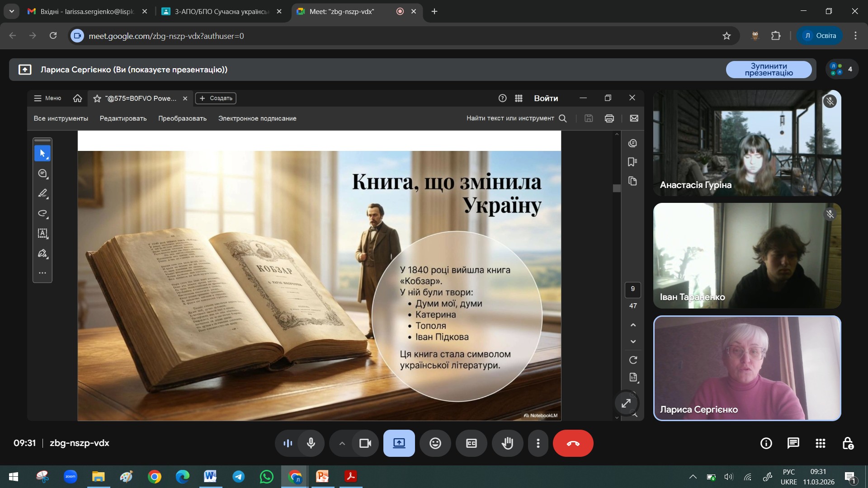Click the Acrobat print icon
This screenshot has height=488, width=868.
coord(609,118)
